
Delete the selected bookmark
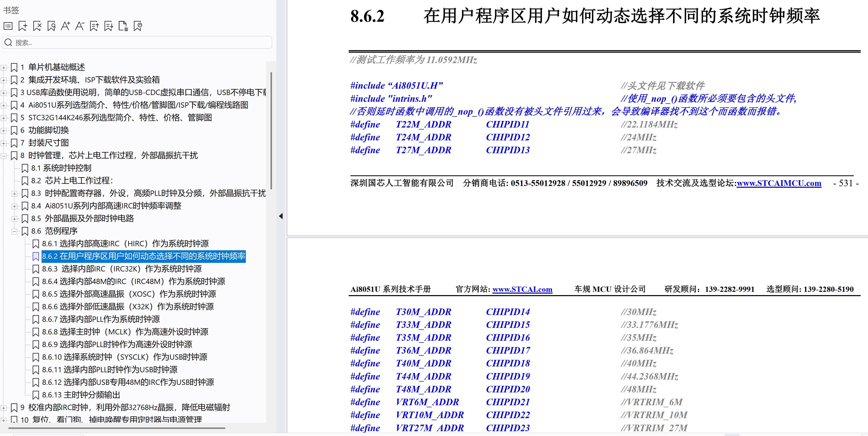tap(37, 26)
